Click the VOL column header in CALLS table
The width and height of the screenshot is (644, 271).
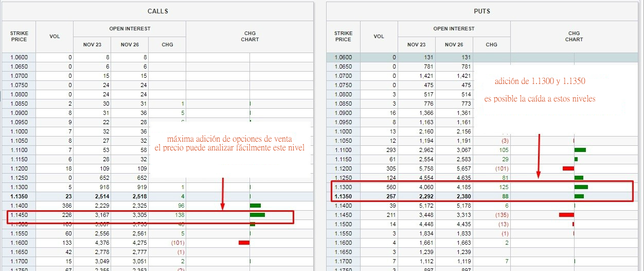click(x=55, y=37)
